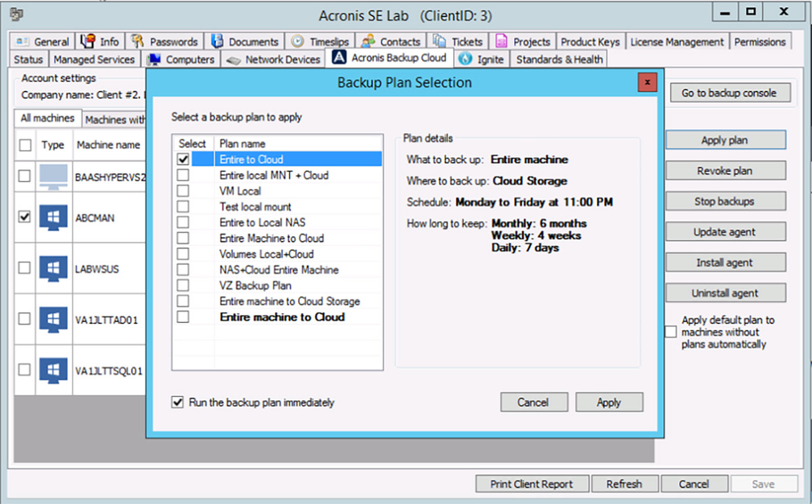Image resolution: width=812 pixels, height=504 pixels.
Task: Check the Test local mount plan checkbox
Action: pyautogui.click(x=183, y=206)
